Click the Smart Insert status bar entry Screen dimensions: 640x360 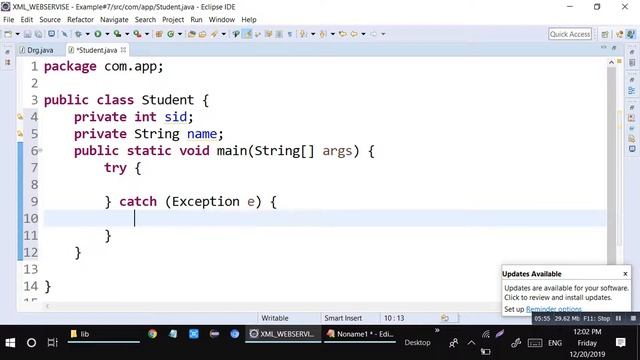[343, 318]
